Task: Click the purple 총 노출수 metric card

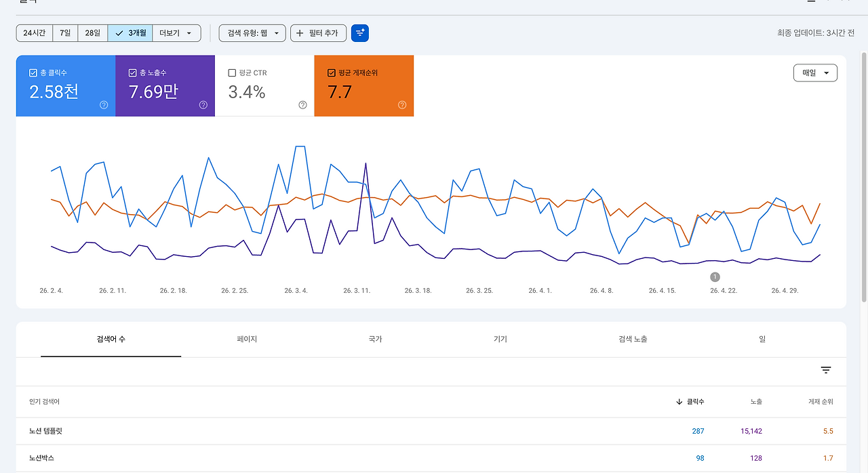Action: point(165,86)
